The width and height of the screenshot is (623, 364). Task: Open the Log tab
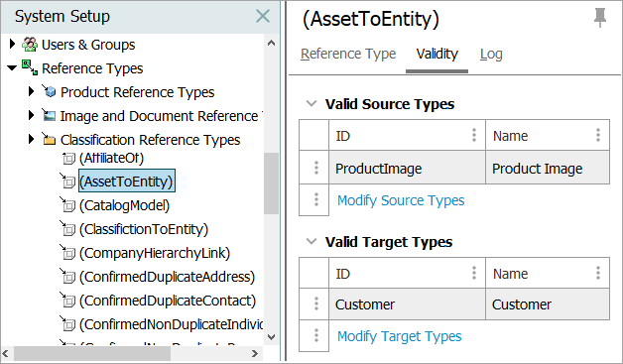[x=491, y=54]
